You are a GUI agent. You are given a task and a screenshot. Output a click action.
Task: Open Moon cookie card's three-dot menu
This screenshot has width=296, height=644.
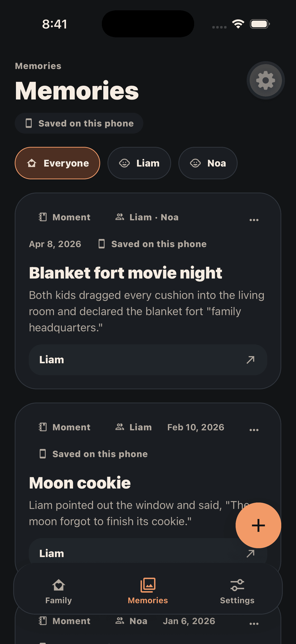point(254,430)
